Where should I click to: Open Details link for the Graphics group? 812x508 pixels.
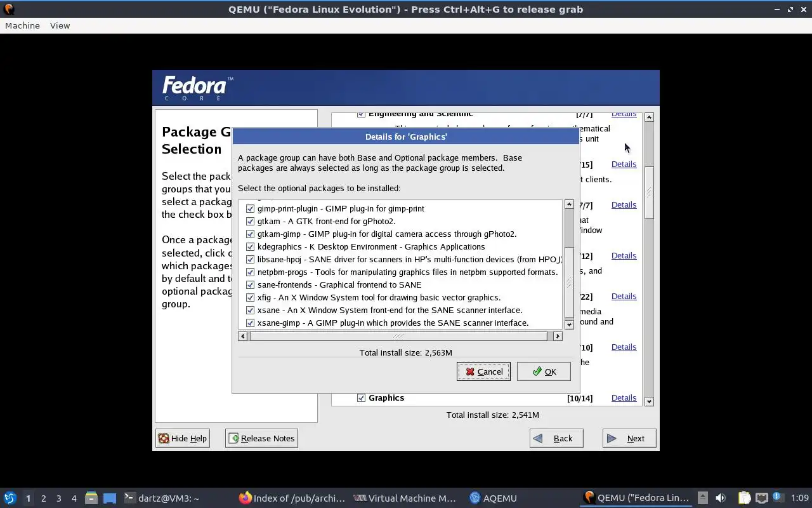(x=624, y=398)
